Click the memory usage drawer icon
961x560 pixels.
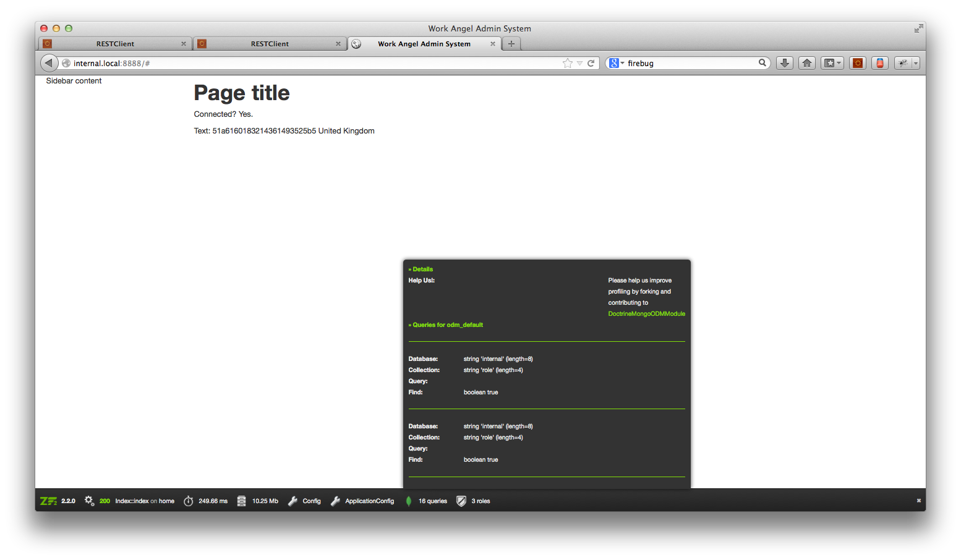(x=241, y=501)
